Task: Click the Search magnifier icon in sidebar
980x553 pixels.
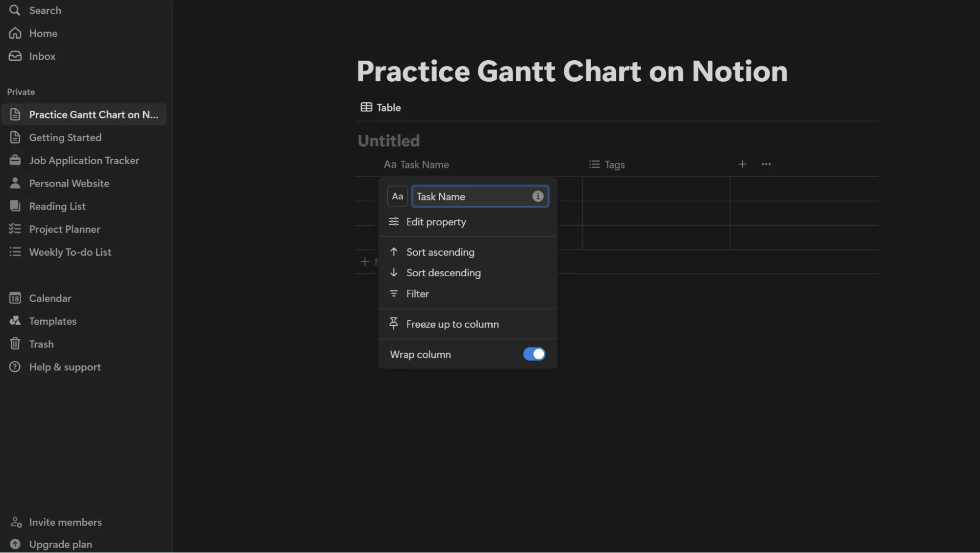Action: point(15,10)
